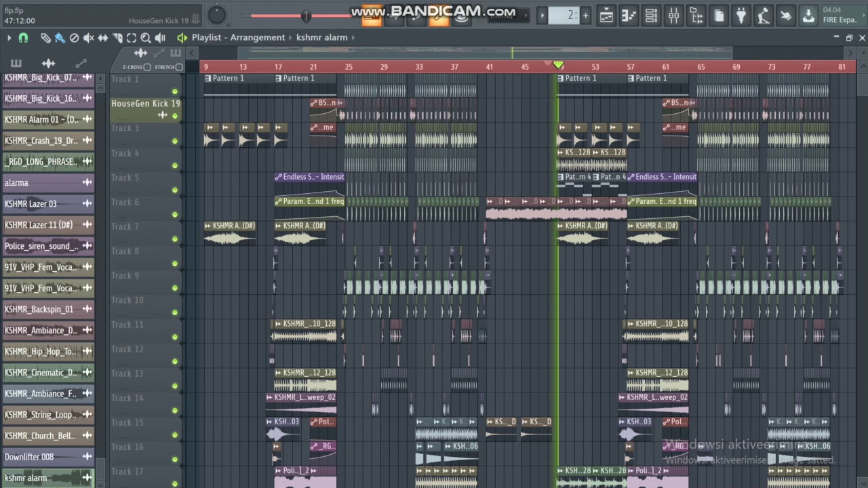Show pattern clips piano tab in picker
The height and width of the screenshot is (488, 868).
coord(16,64)
